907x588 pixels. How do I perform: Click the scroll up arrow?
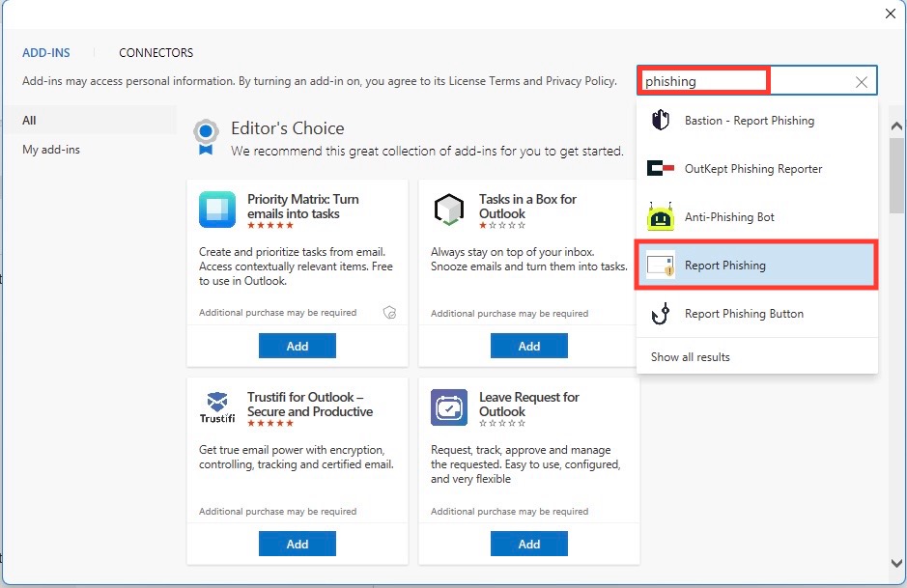(896, 126)
